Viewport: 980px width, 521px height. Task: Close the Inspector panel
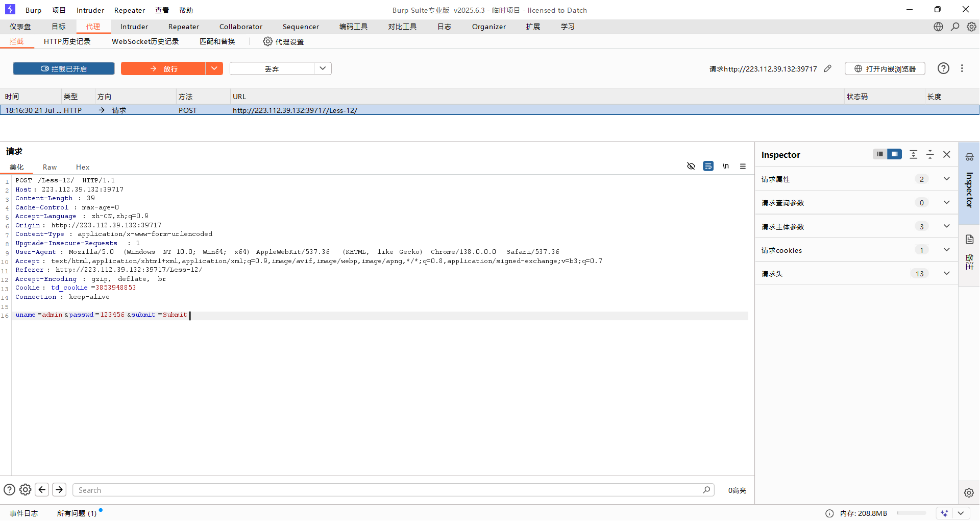click(947, 154)
